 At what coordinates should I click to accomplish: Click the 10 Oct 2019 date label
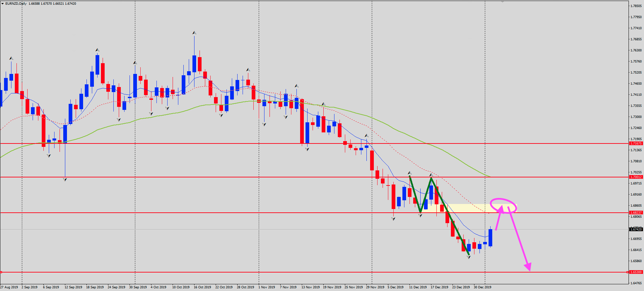pos(181,287)
